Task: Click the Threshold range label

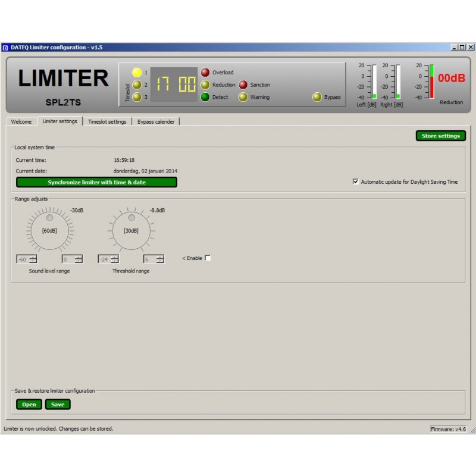Action: [x=131, y=271]
